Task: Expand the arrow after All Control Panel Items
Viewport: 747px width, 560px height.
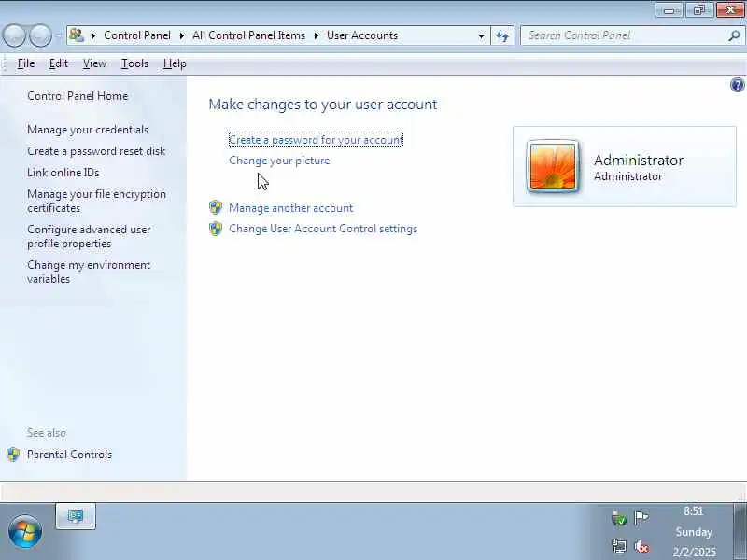Action: pos(316,35)
